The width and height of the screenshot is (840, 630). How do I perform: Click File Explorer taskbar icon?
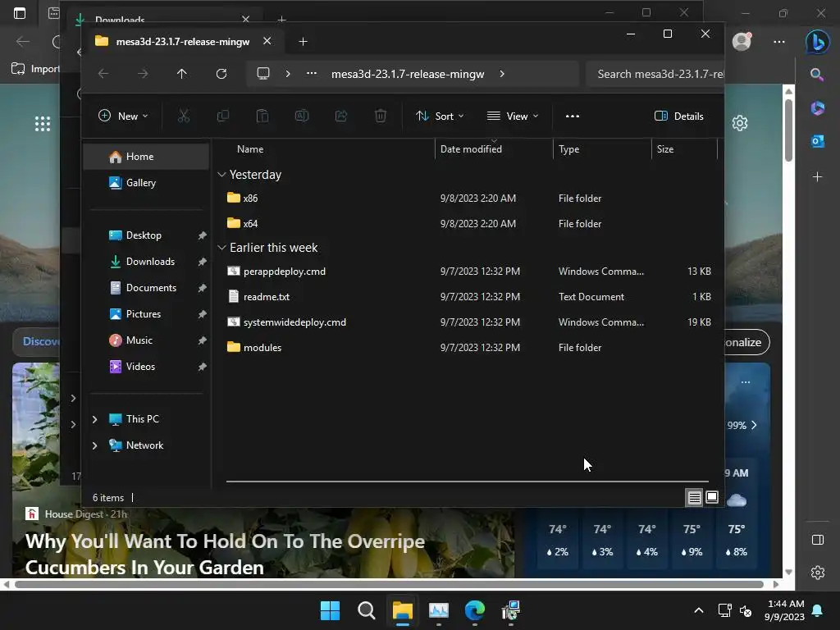[402, 610]
